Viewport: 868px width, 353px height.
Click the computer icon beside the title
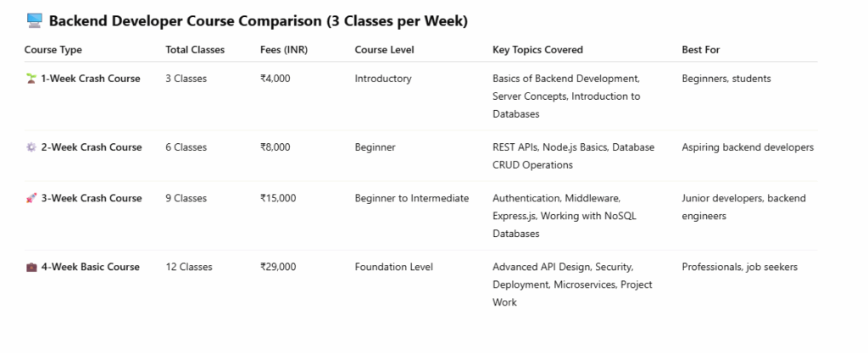[x=35, y=21]
